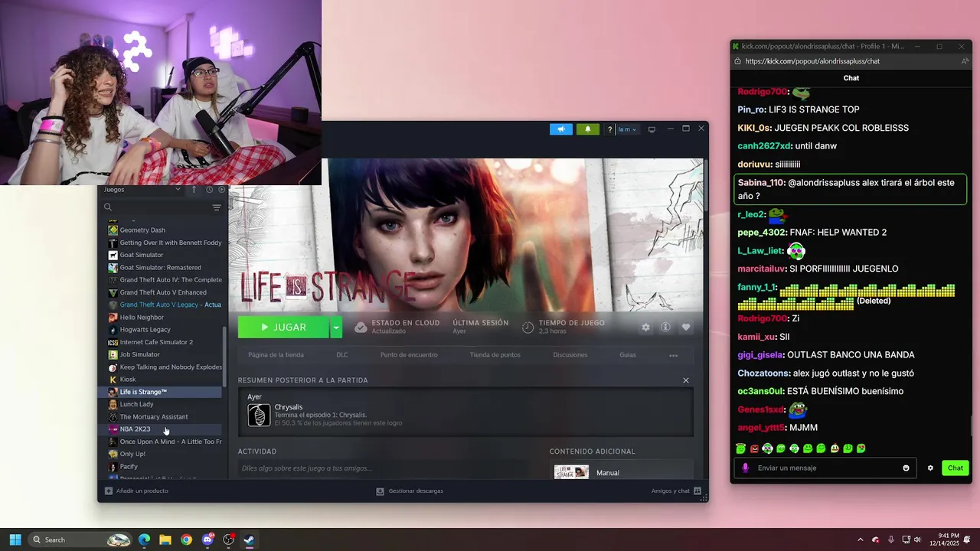This screenshot has width=980, height=551.
Task: Switch to Big Picture mode icon
Action: [x=652, y=129]
